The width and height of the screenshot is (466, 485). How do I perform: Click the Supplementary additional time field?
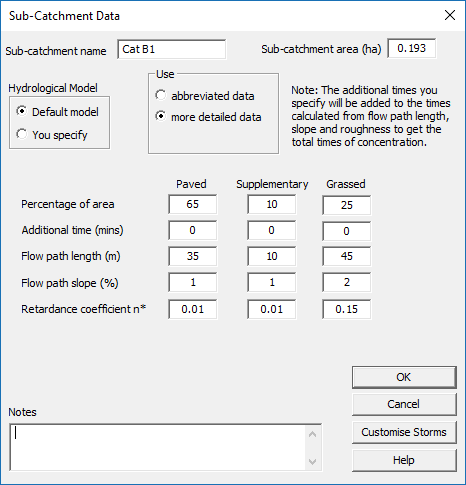pos(272,230)
